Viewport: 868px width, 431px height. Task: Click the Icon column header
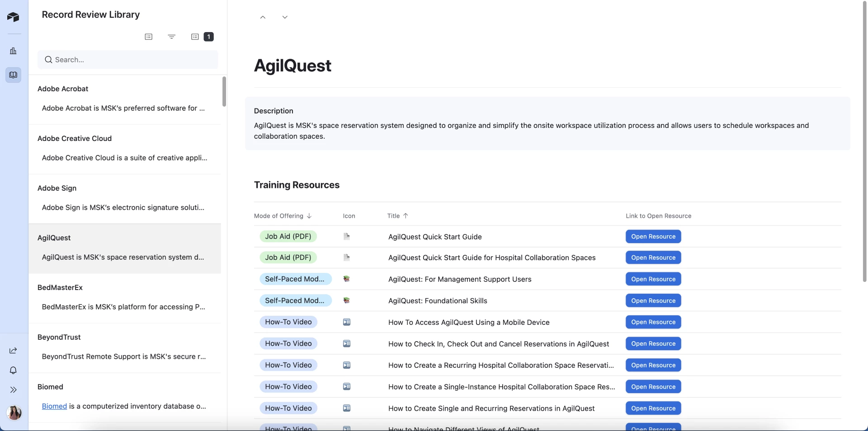[x=349, y=216]
